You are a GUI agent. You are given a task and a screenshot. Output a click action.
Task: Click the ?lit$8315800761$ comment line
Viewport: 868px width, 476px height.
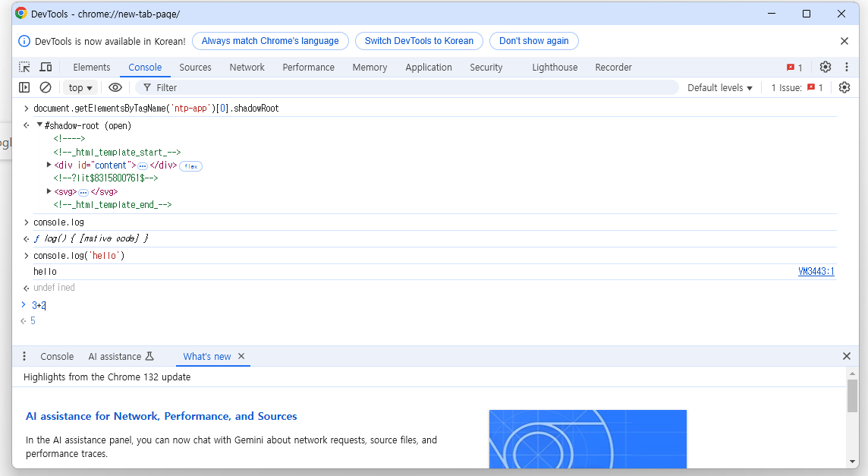(x=105, y=178)
